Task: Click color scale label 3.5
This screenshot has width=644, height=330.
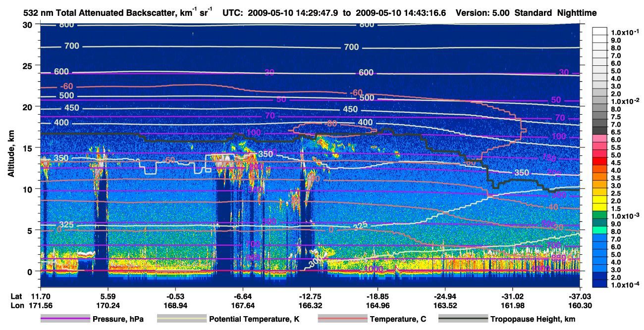Action: pyautogui.click(x=616, y=178)
